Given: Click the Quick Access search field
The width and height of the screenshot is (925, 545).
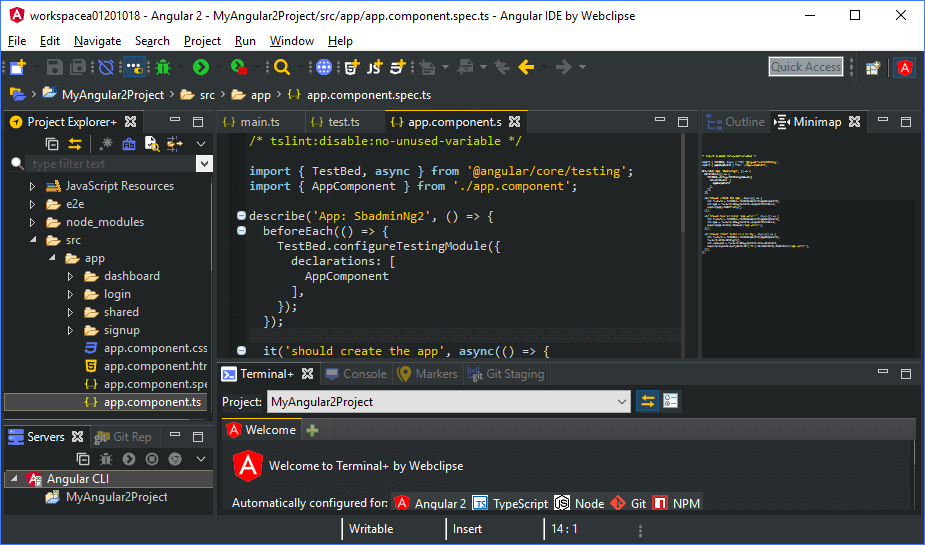Looking at the screenshot, I should pyautogui.click(x=806, y=67).
